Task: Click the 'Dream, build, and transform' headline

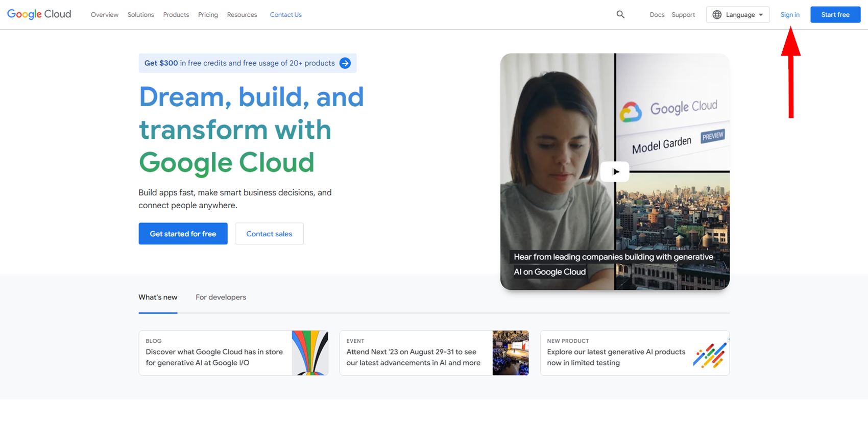Action: pos(251,130)
